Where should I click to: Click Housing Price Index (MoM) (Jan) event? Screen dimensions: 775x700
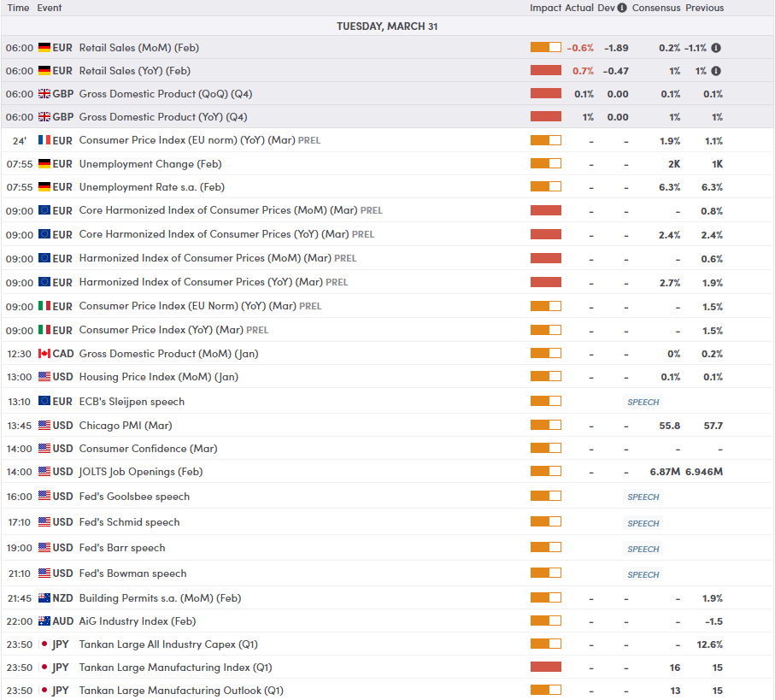pos(159,377)
